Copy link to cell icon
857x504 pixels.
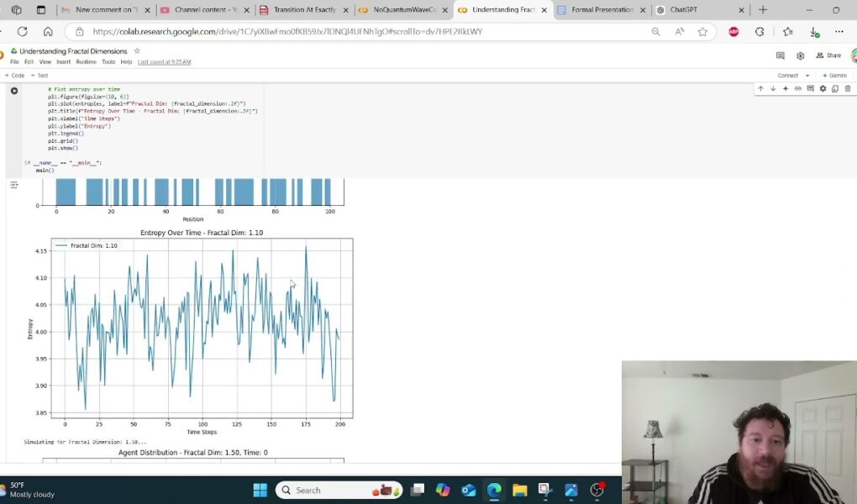coord(798,88)
